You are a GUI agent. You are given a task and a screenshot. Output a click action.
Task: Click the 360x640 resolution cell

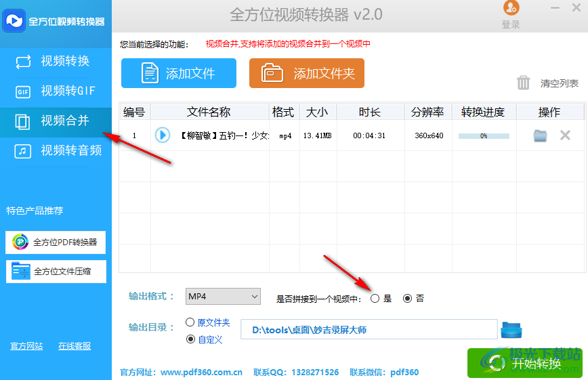[x=429, y=135]
